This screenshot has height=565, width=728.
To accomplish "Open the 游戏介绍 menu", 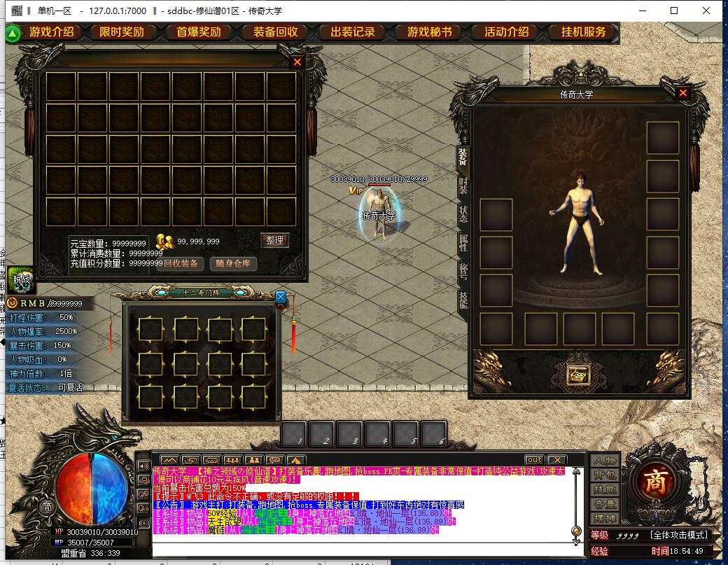I will (x=52, y=32).
